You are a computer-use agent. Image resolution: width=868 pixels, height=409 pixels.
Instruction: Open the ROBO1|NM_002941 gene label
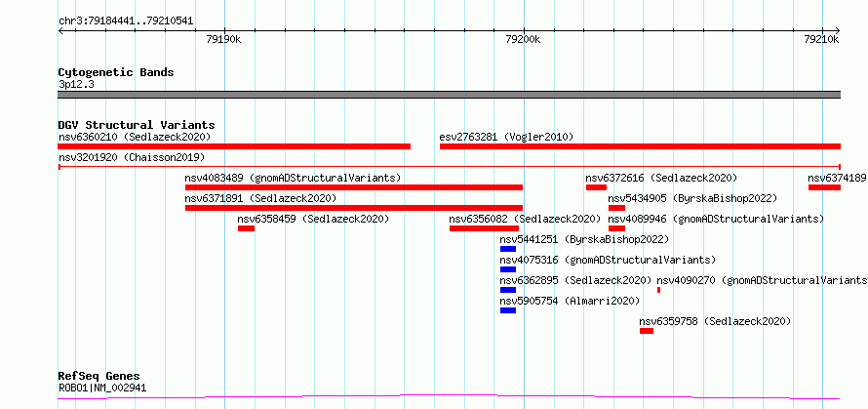pyautogui.click(x=102, y=388)
